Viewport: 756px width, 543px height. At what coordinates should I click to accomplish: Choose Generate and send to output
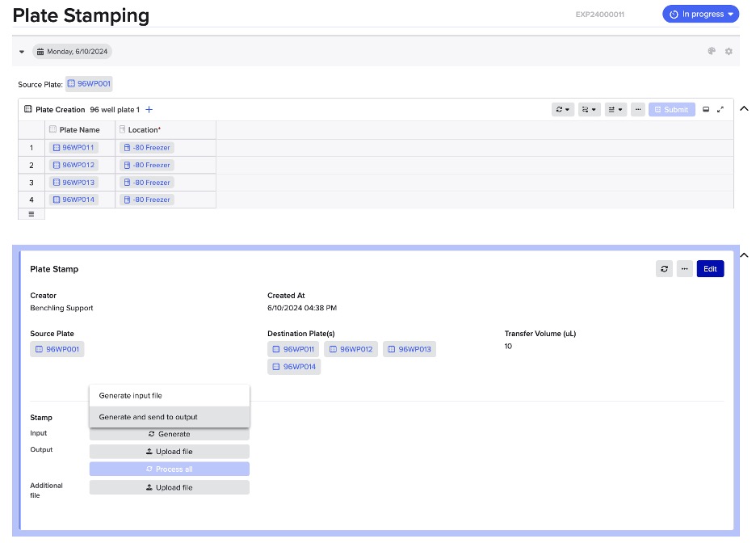click(x=149, y=417)
